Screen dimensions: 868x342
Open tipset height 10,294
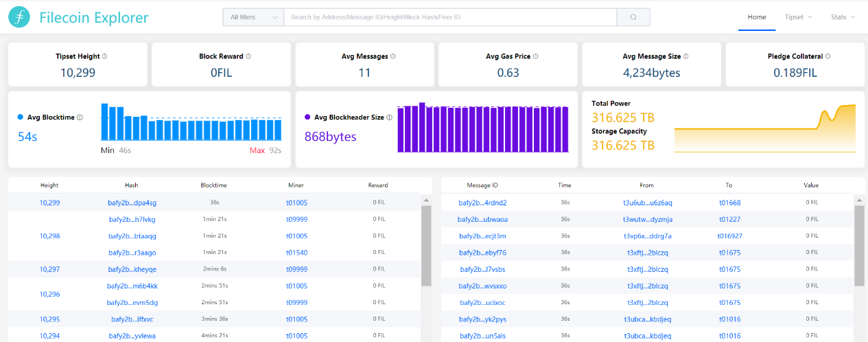coord(49,336)
